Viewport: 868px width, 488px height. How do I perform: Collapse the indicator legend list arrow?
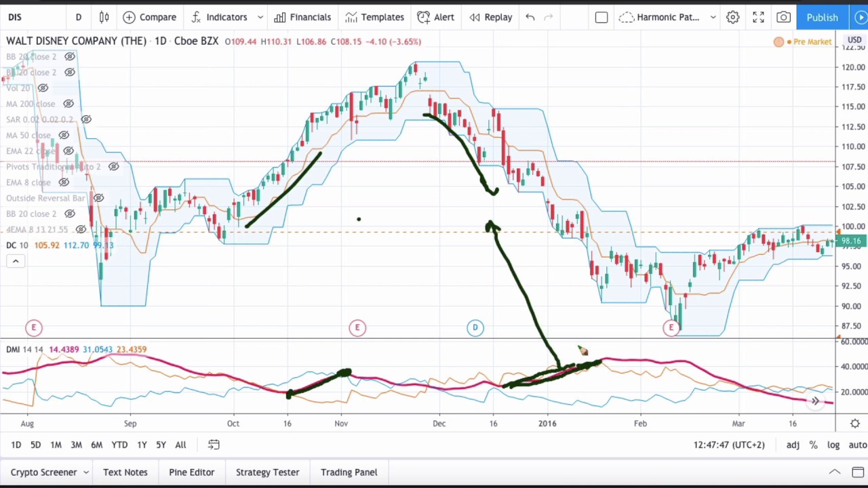15,261
